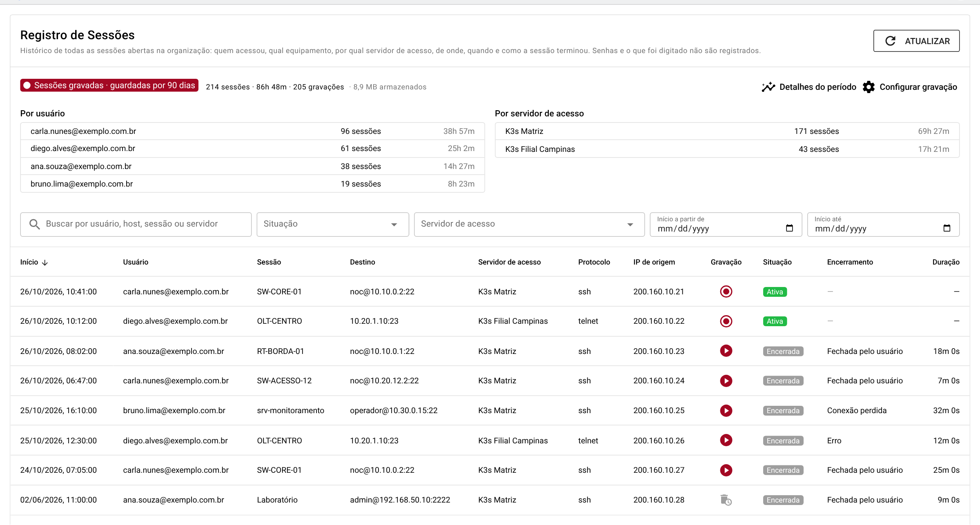Screen dimensions: 980x525
Task: Click the Gravação column header
Action: click(726, 262)
